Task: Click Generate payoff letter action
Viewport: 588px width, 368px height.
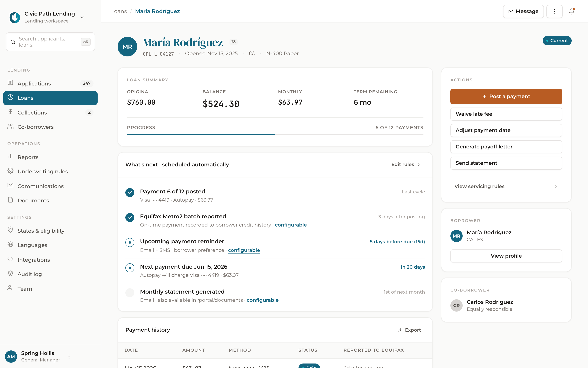Action: click(506, 147)
